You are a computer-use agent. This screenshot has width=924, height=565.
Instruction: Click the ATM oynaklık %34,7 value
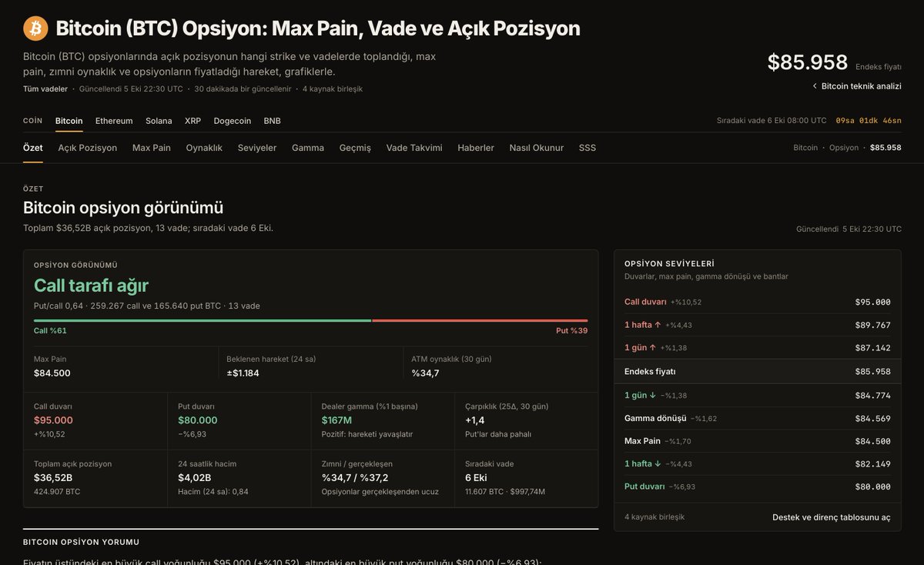[425, 373]
